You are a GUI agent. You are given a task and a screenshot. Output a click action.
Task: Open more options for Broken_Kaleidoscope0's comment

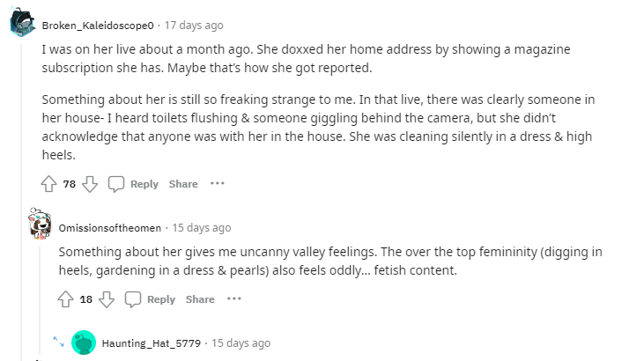tap(218, 184)
